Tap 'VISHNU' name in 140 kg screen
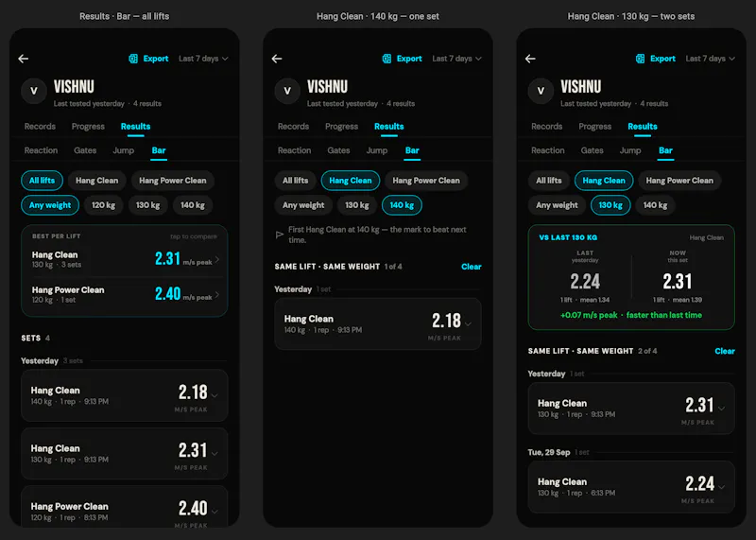 (327, 87)
